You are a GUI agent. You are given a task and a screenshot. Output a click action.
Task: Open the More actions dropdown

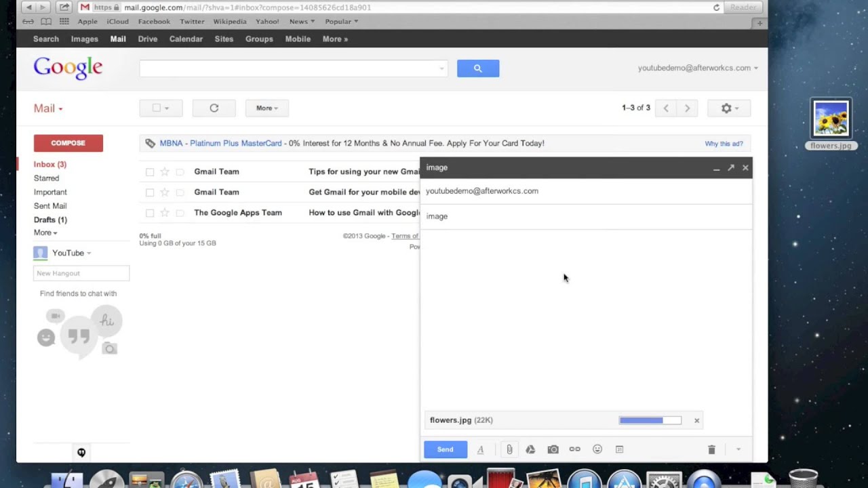267,108
